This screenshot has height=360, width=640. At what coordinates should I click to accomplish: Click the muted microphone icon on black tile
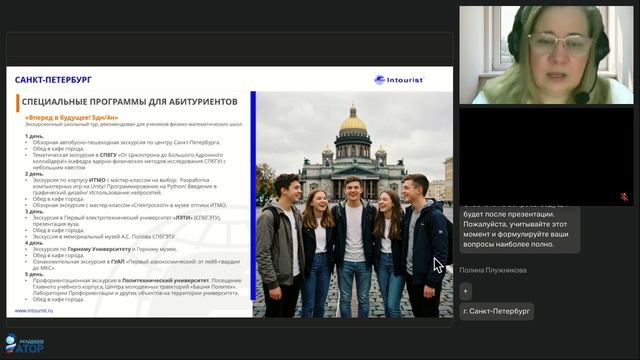point(624,197)
